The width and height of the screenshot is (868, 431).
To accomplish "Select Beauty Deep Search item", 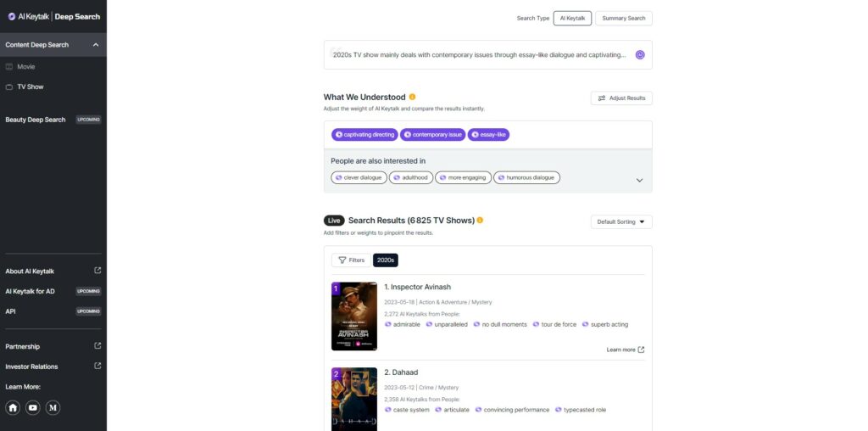I will pos(36,120).
